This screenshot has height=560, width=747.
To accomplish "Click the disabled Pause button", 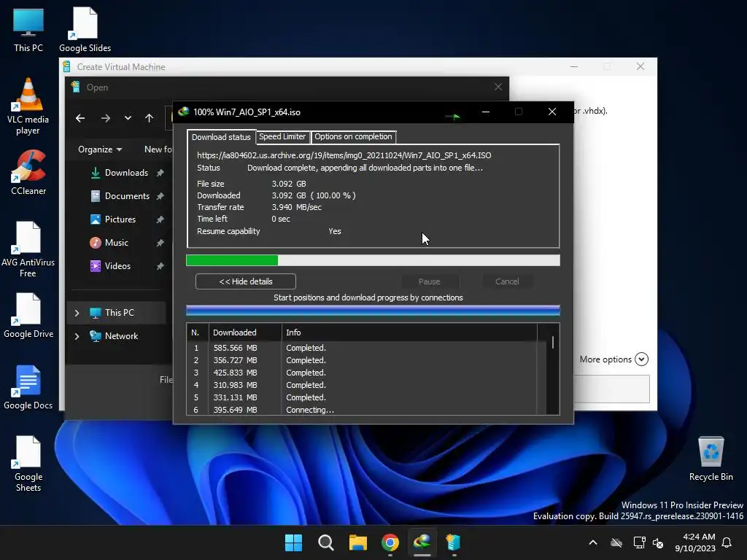I will point(429,281).
